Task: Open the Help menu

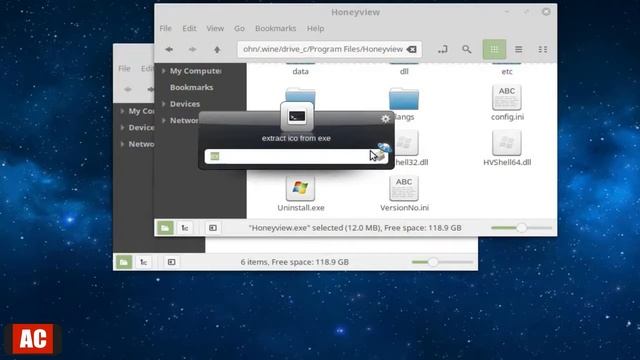Action: (x=316, y=28)
